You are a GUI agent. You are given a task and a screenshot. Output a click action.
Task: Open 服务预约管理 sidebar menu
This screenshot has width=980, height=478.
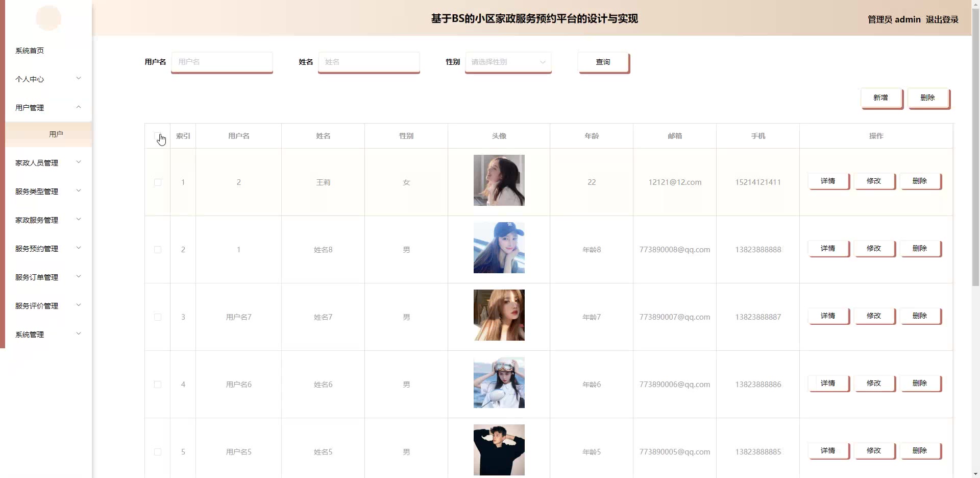click(x=48, y=249)
